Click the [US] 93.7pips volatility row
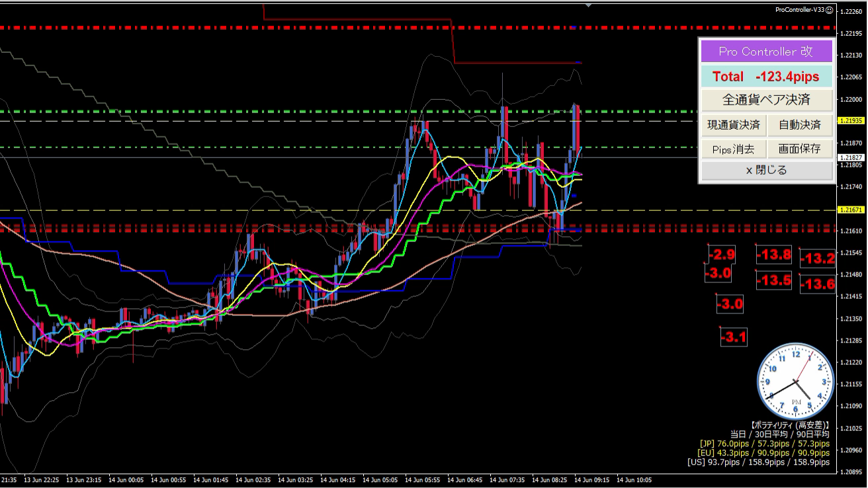 point(758,462)
